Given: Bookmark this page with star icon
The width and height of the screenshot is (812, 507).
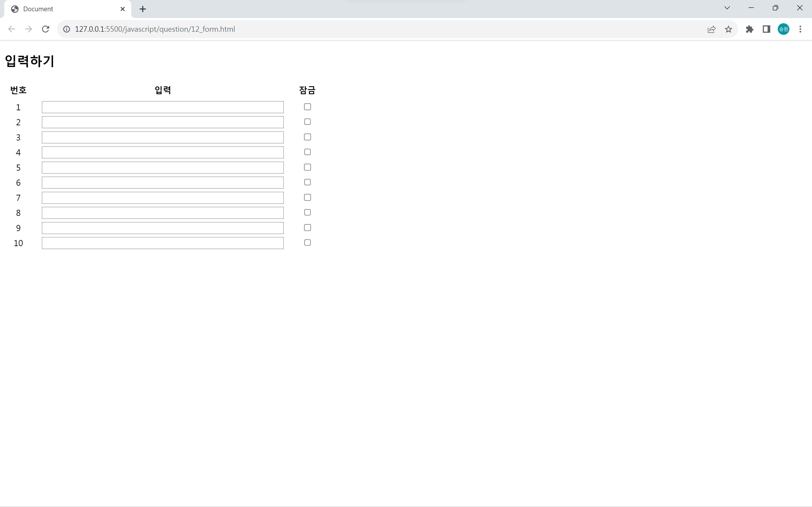Looking at the screenshot, I should point(728,29).
